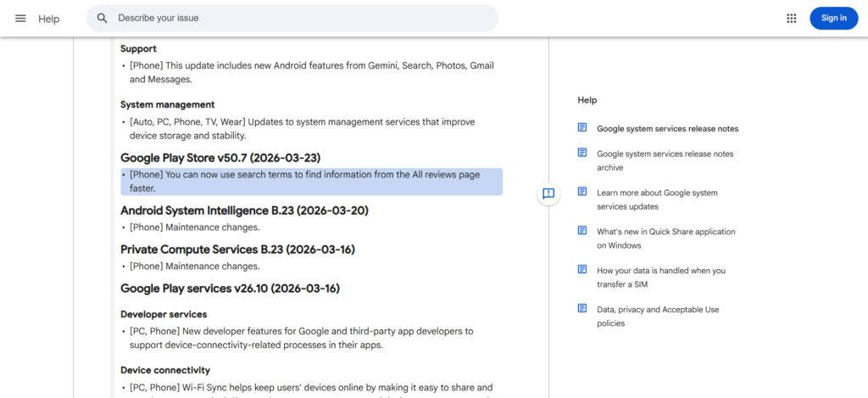Screen dimensions: 868x398
Task: Open How your data is handled SIM article
Action: (661, 277)
